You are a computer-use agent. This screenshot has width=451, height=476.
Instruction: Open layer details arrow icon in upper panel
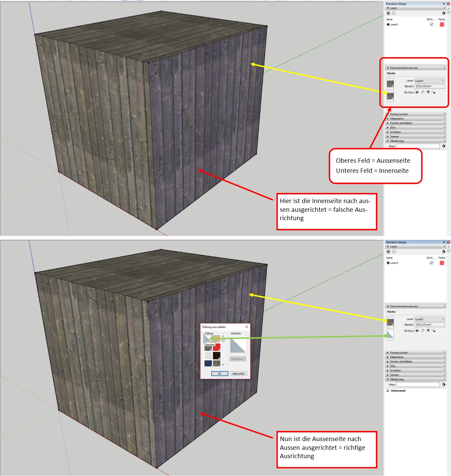[444, 13]
